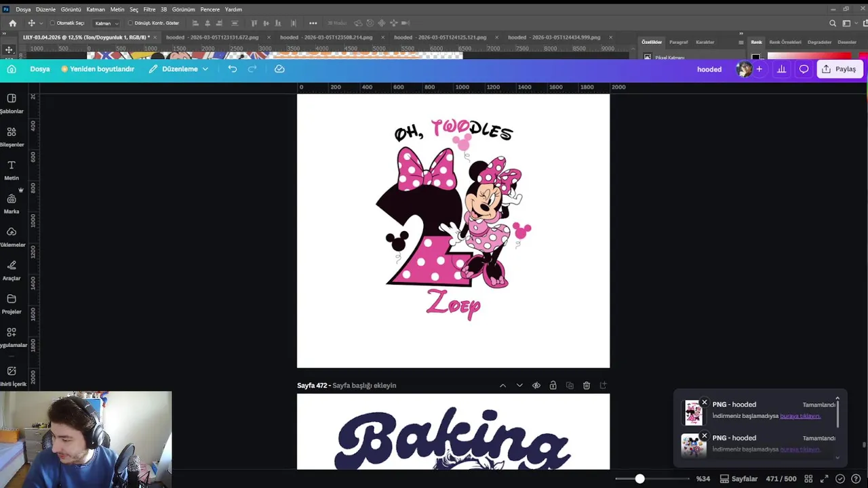Add collaborator with plus icon
The height and width of the screenshot is (488, 868).
759,69
